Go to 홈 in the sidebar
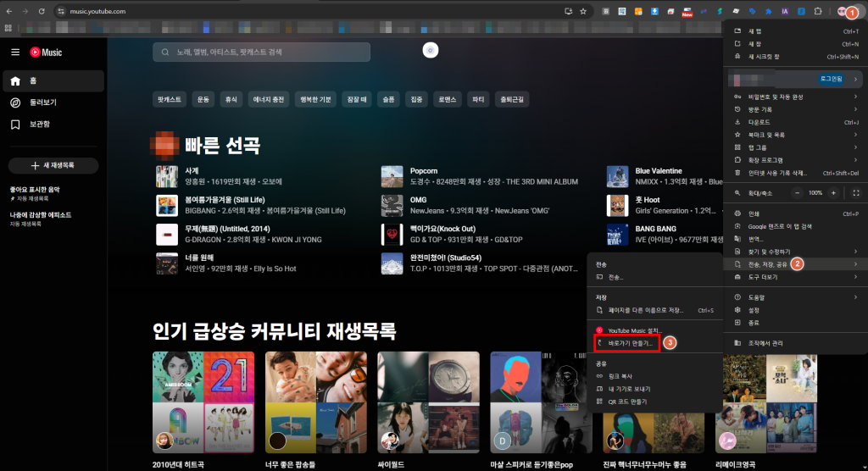The height and width of the screenshot is (471, 868). click(x=53, y=80)
